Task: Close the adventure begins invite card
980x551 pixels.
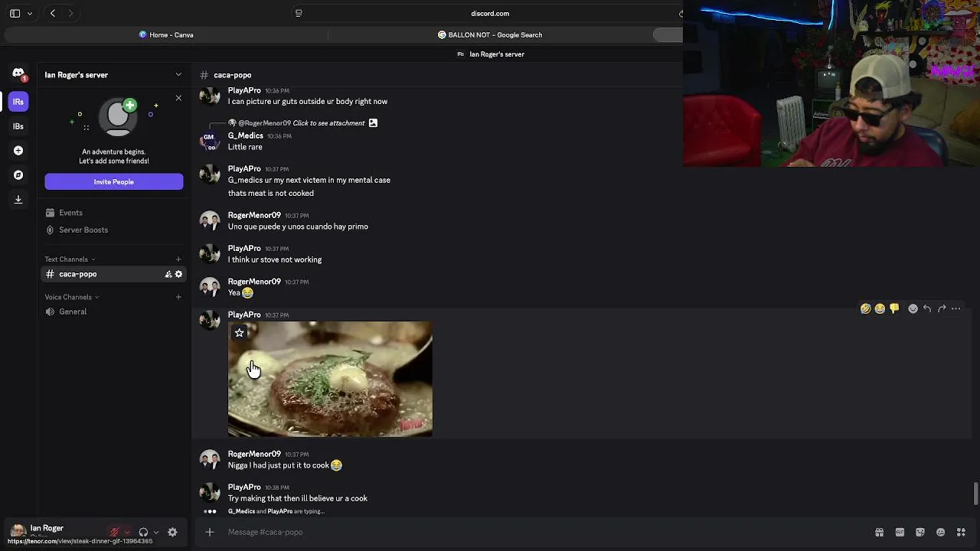Action: (x=178, y=98)
